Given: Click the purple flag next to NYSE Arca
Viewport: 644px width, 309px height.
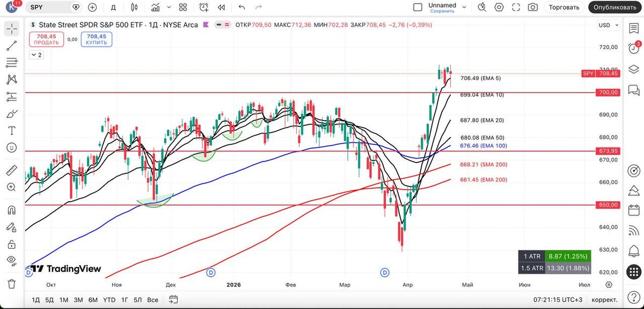Looking at the screenshot, I should tap(207, 25).
